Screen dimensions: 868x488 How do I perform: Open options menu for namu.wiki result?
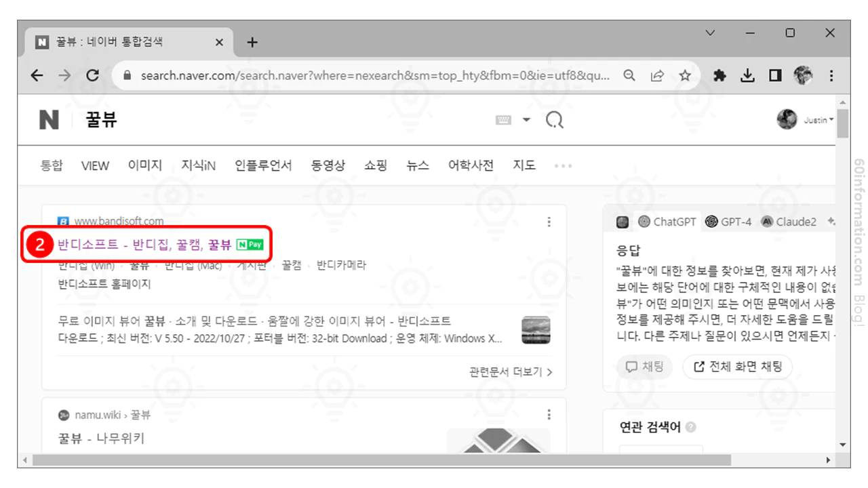(x=549, y=415)
